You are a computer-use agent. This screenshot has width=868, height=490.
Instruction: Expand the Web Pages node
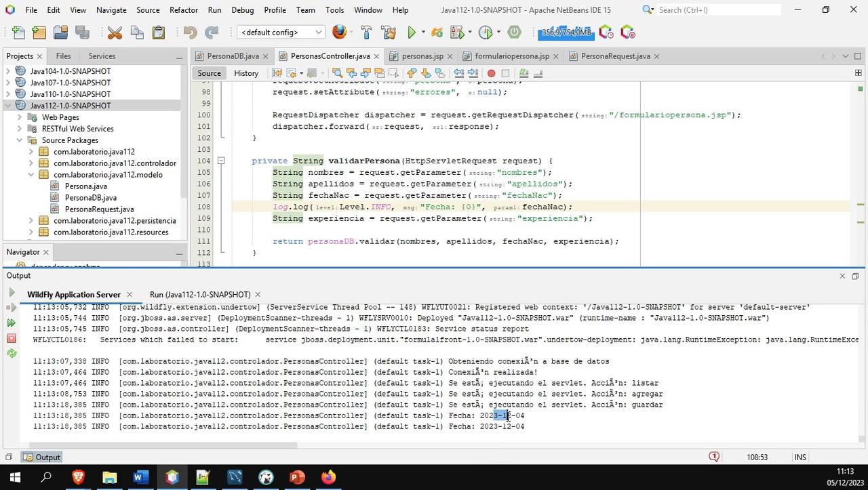(20, 117)
